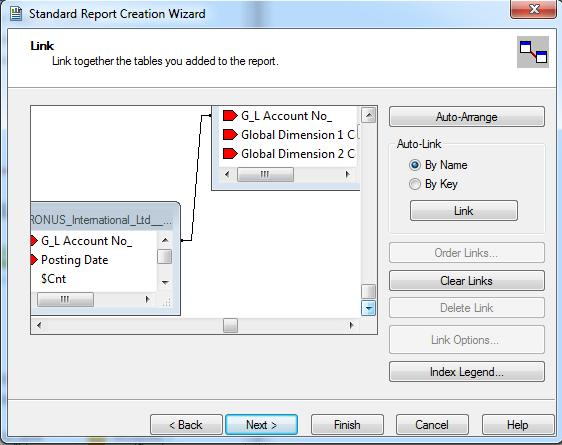Select the $Cnt field in lower table

tap(53, 279)
